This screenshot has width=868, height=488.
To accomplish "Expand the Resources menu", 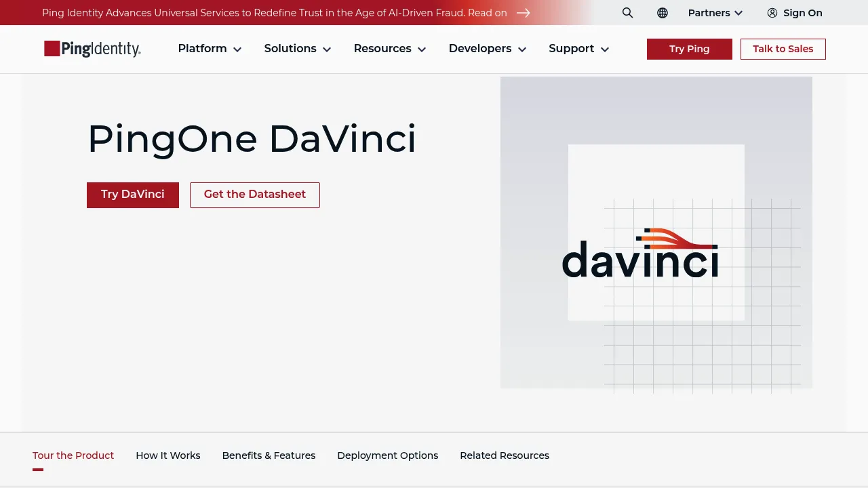I will click(x=390, y=49).
